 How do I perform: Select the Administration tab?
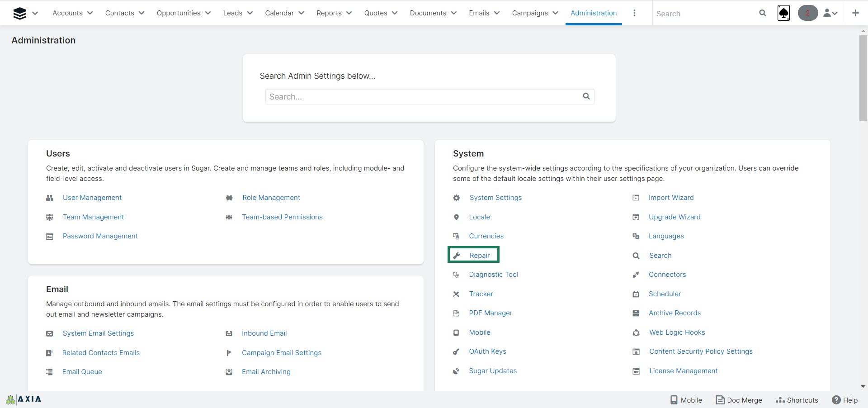pos(594,13)
